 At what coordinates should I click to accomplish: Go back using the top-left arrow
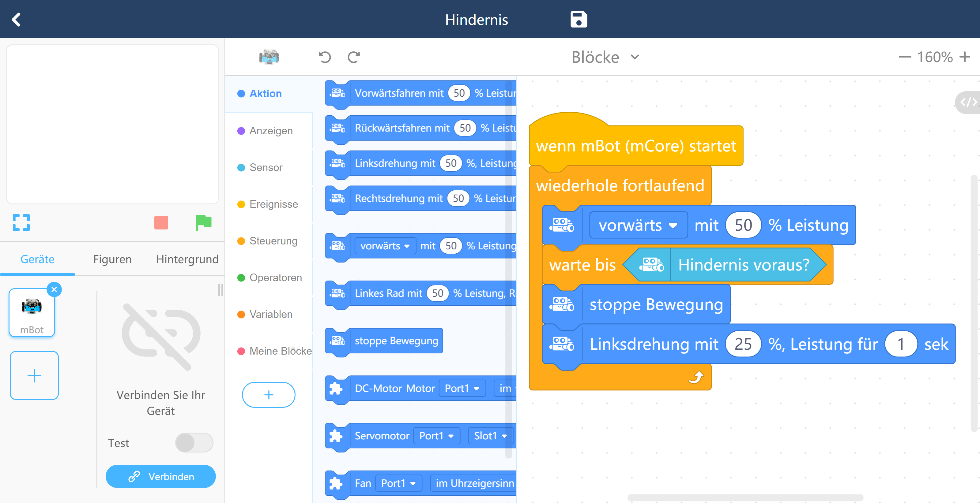pos(16,19)
